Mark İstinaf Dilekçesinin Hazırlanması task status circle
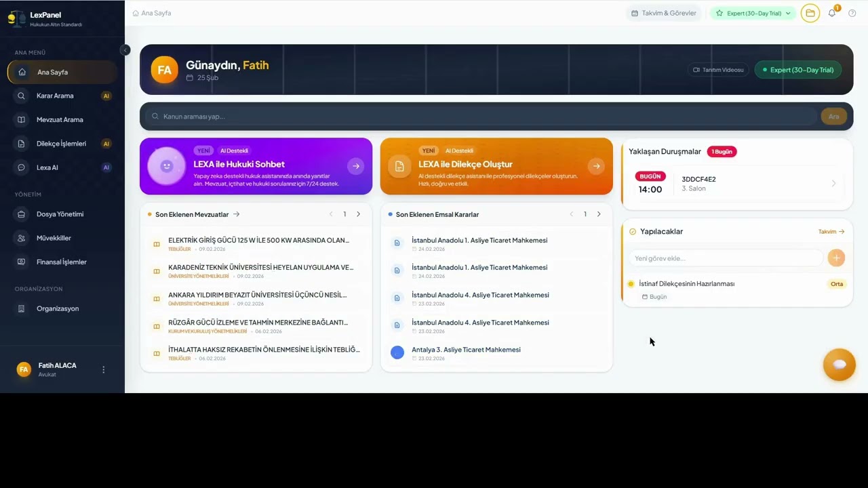 click(631, 284)
